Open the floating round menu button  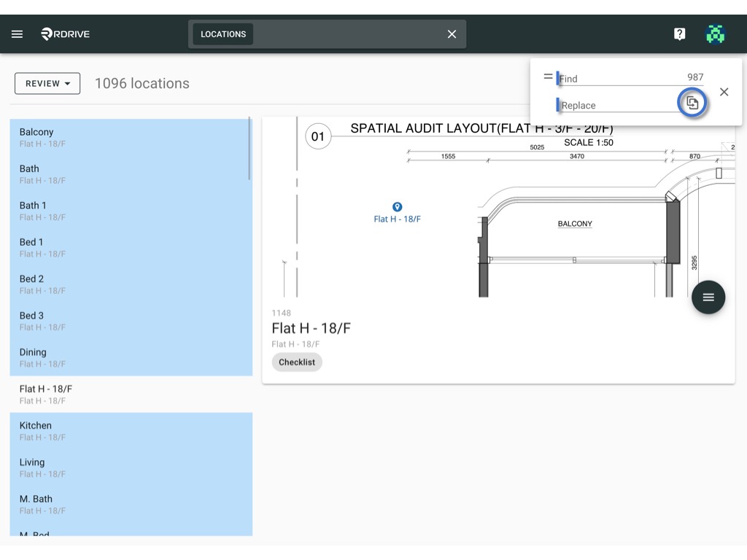click(x=708, y=297)
